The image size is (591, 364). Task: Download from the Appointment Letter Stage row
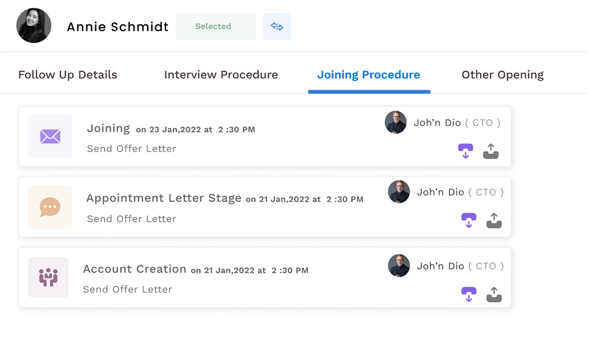469,221
